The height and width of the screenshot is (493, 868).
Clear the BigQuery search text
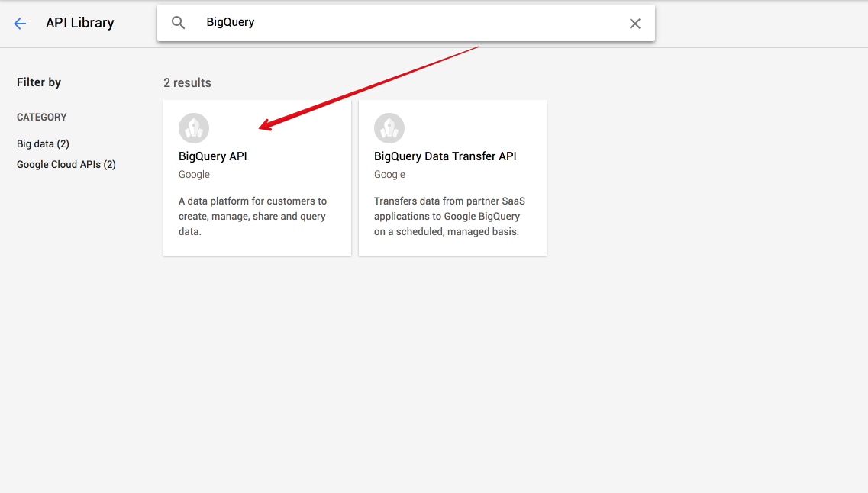pyautogui.click(x=635, y=23)
